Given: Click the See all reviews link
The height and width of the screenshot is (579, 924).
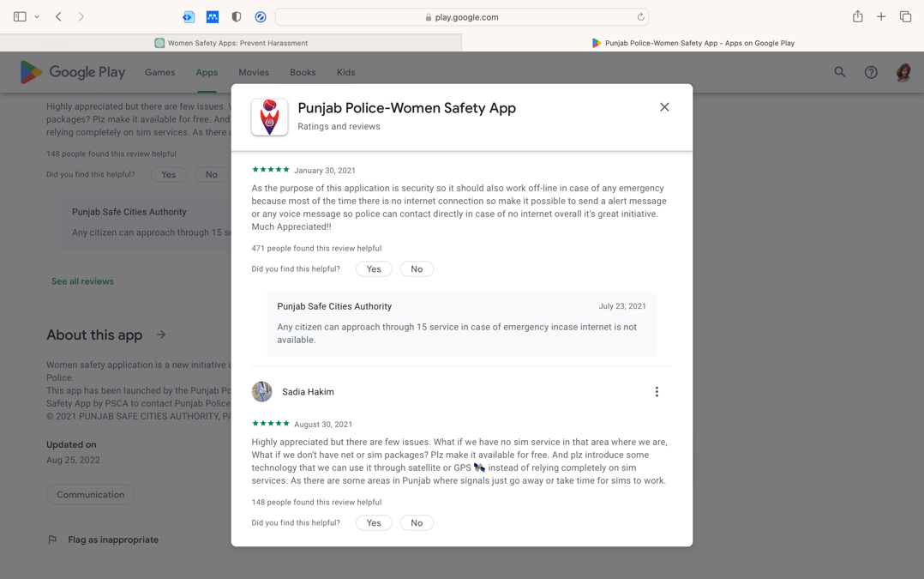Looking at the screenshot, I should (82, 281).
